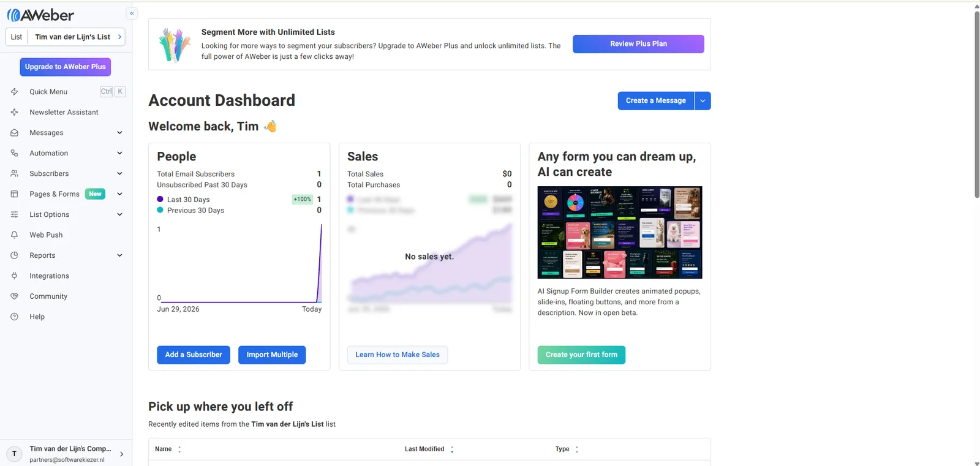Click the Reports pie chart icon

(14, 255)
